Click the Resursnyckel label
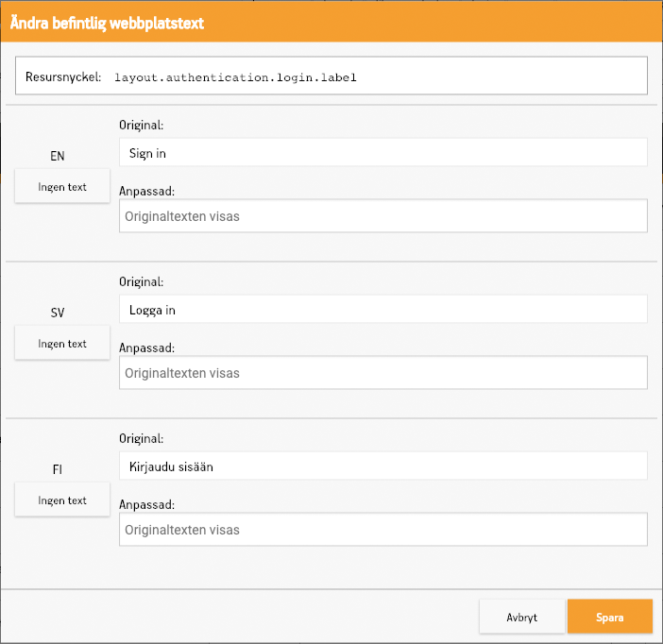 pyautogui.click(x=63, y=76)
